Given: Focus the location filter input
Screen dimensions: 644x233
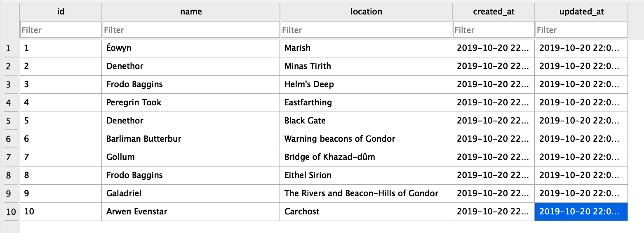Looking at the screenshot, I should tap(366, 30).
